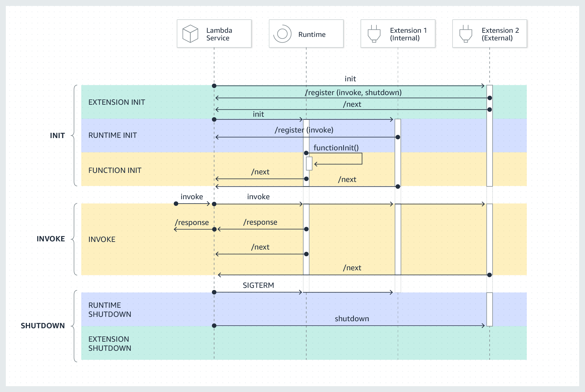Screen dimensions: 585x392
Task: Click the EXTENSION INIT phase label
Action: (x=117, y=102)
